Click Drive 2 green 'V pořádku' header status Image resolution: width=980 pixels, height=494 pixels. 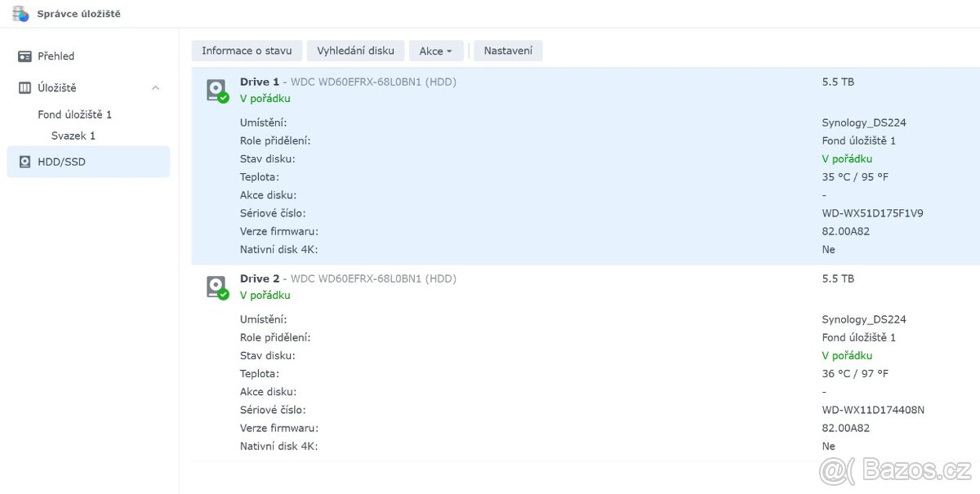click(265, 296)
